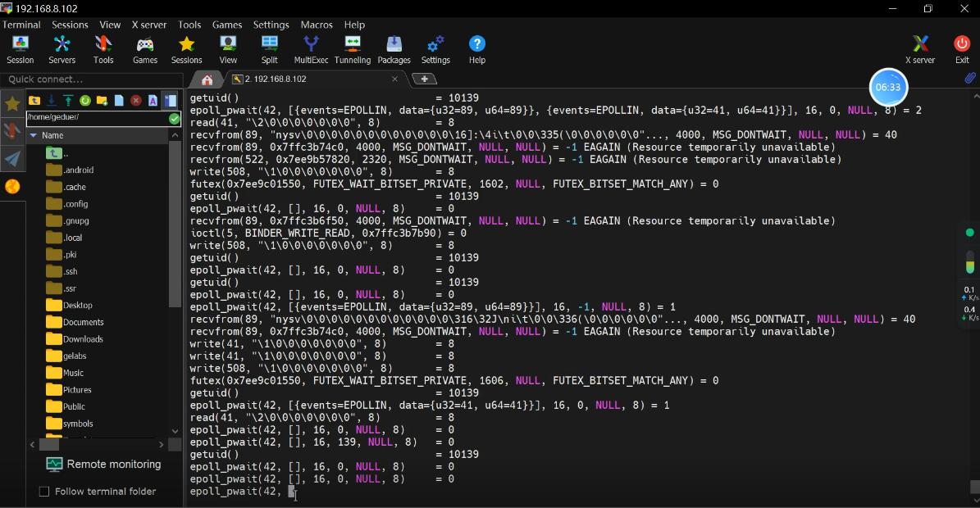
Task: Open the X server menu
Action: click(x=148, y=25)
